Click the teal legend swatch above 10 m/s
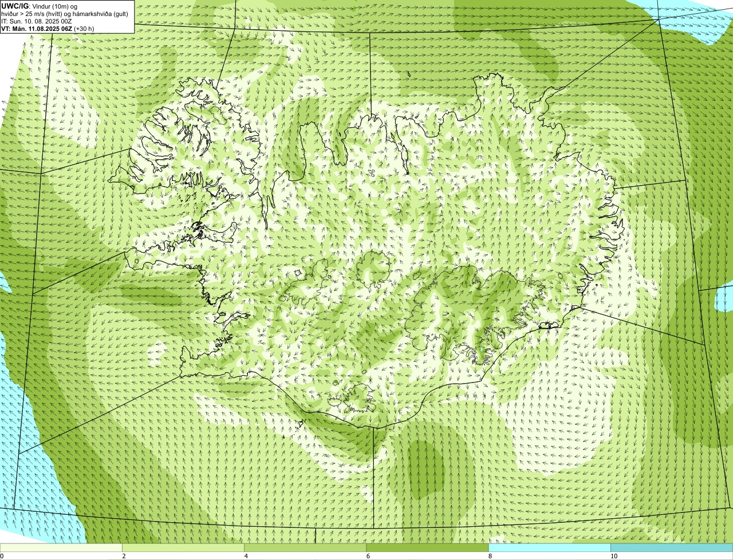This screenshot has height=560, width=733. click(x=672, y=547)
